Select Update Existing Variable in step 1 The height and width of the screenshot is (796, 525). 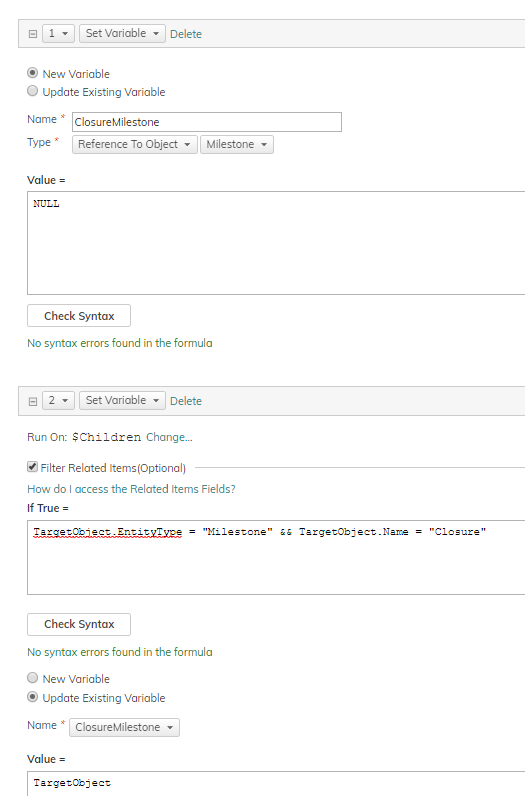click(x=32, y=91)
